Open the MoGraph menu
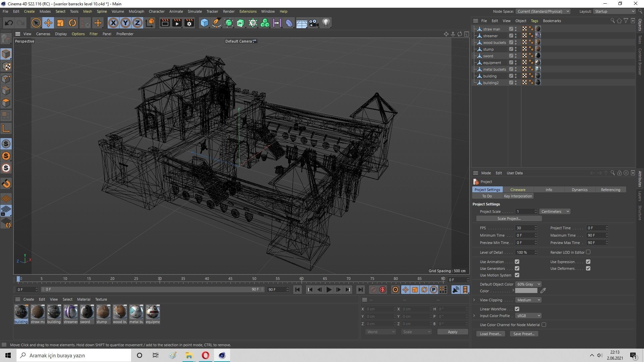The height and width of the screenshot is (362, 644). [136, 11]
